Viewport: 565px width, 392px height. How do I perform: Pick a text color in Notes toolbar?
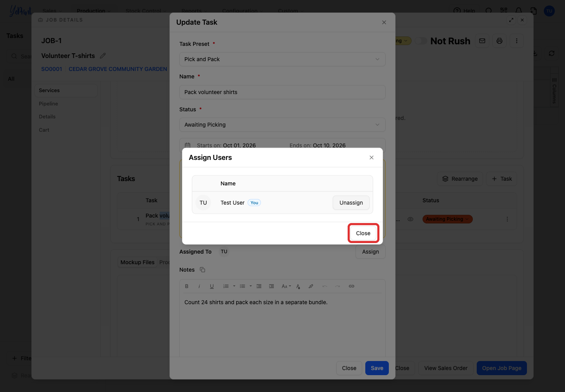click(x=298, y=286)
